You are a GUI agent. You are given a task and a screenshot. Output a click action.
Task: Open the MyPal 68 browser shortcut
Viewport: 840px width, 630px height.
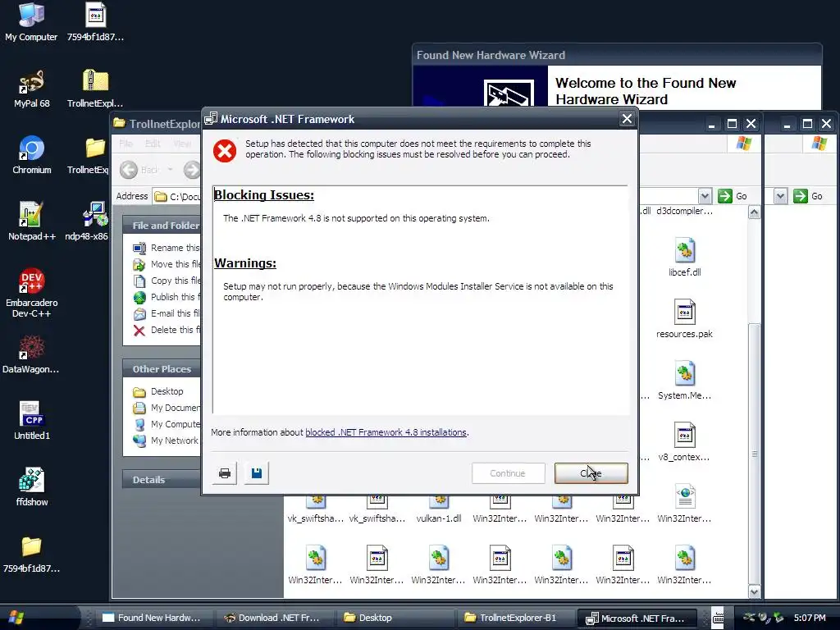(x=32, y=89)
